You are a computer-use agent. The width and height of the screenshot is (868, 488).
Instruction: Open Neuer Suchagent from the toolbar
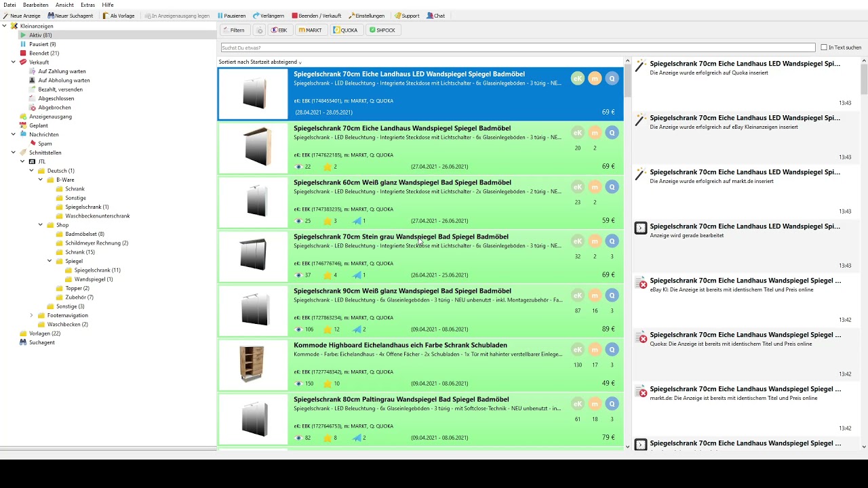(x=71, y=16)
